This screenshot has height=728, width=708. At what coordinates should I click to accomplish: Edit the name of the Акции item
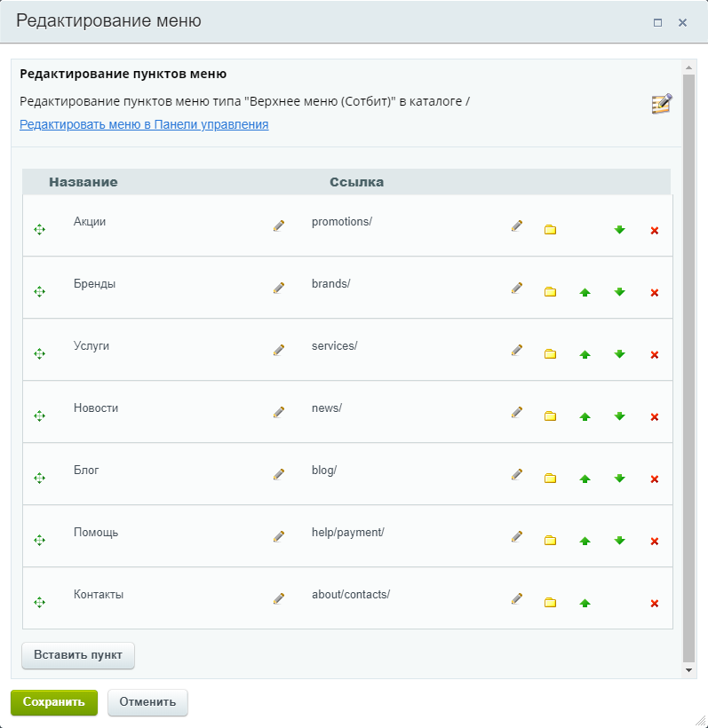point(279,226)
